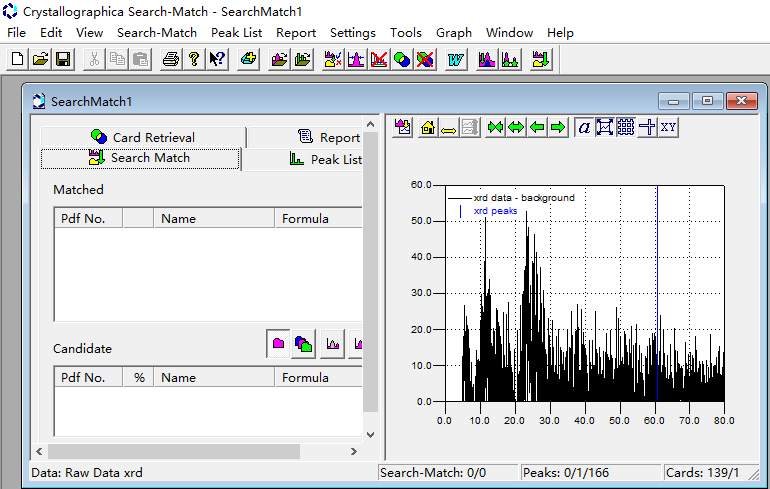This screenshot has height=489, width=770.
Task: Click the green right arrow graph icon
Action: point(558,127)
